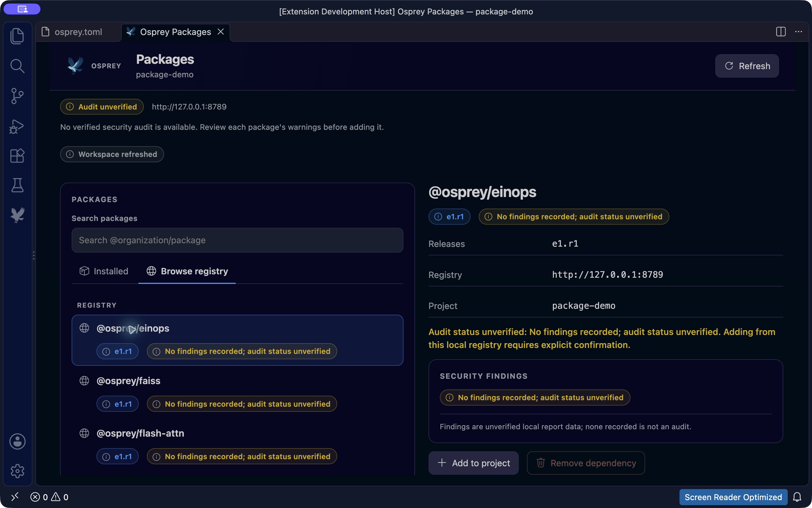812x508 pixels.
Task: Click Add to project button
Action: 473,463
